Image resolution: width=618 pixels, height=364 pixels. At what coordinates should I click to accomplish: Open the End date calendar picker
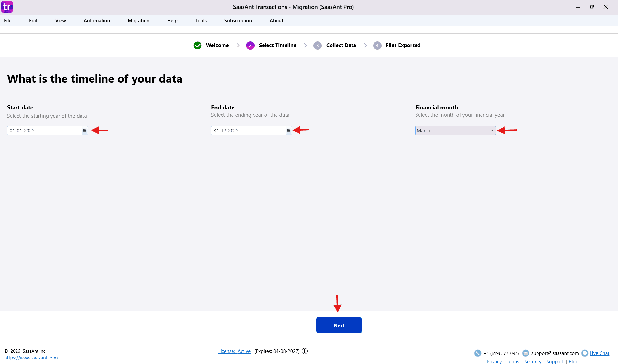[289, 130]
